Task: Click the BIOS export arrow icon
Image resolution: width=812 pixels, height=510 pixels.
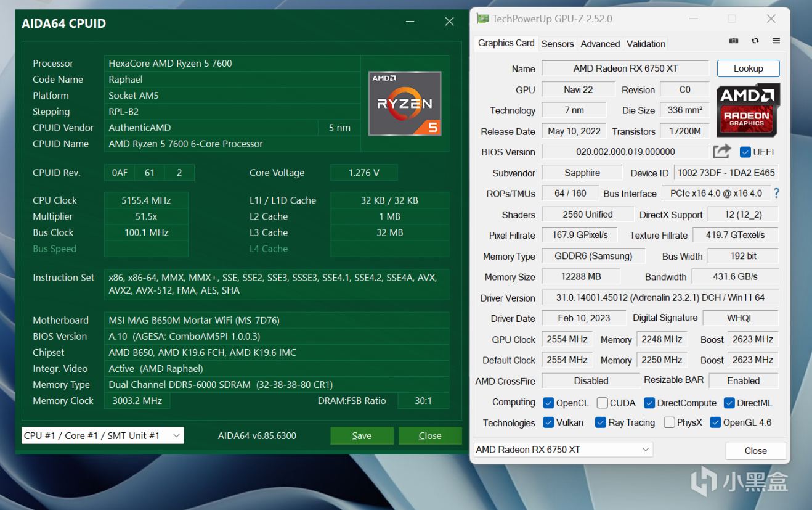Action: pos(722,151)
